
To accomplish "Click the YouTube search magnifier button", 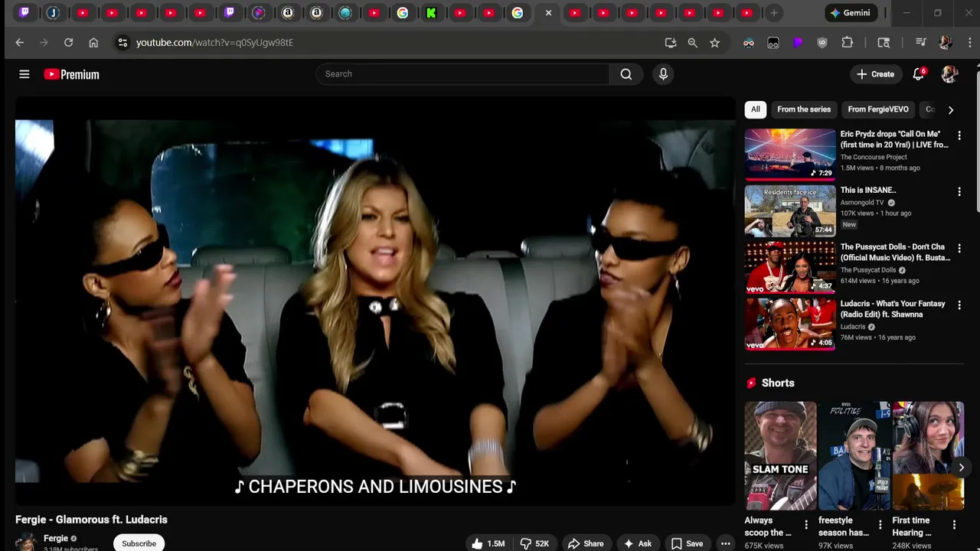I will (x=626, y=74).
